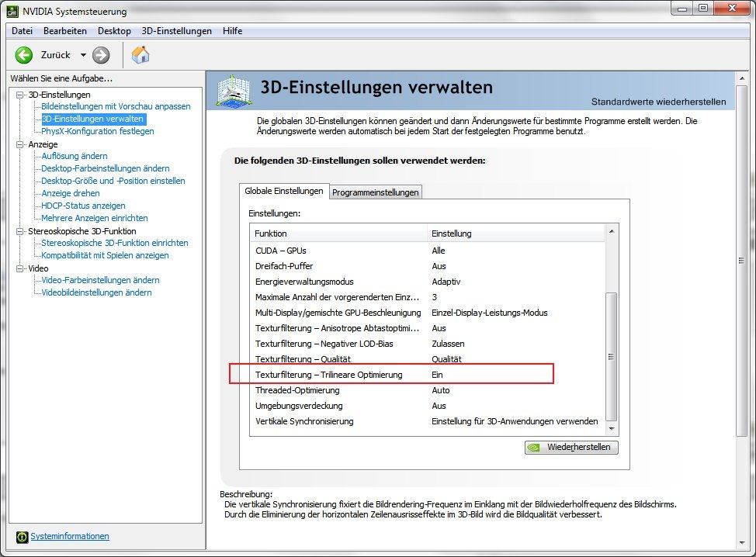Select Texturfilterung – Anisotrope Abtastoptimi... row
Viewport: 756px width, 557px height.
tap(427, 328)
